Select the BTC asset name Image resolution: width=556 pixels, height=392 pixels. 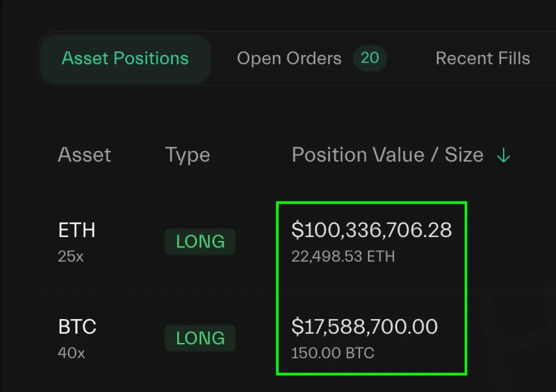coord(77,327)
